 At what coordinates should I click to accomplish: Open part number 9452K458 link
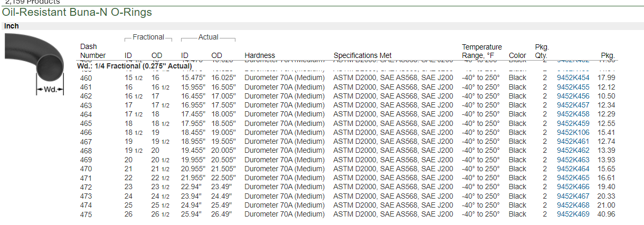tap(573, 114)
